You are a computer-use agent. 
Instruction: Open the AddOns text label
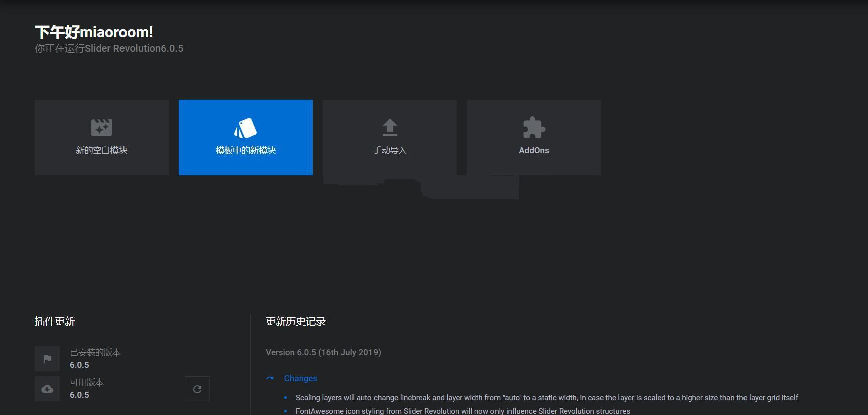click(x=534, y=150)
